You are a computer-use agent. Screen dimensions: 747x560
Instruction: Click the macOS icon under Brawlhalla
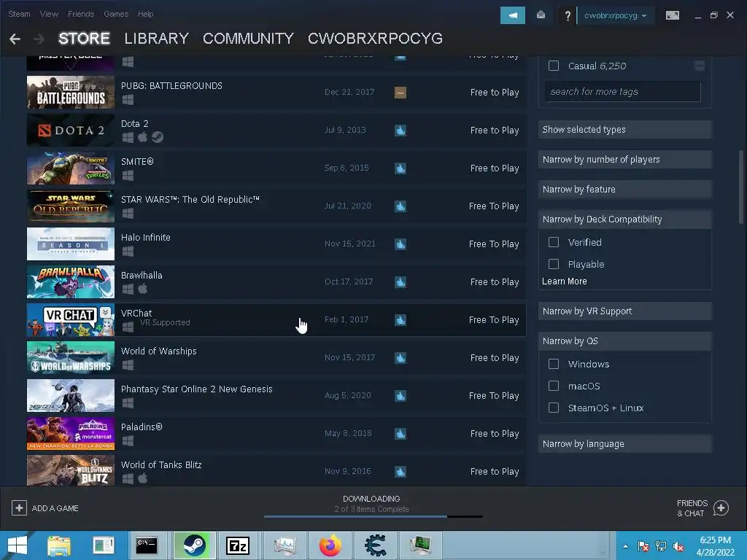[x=142, y=289]
